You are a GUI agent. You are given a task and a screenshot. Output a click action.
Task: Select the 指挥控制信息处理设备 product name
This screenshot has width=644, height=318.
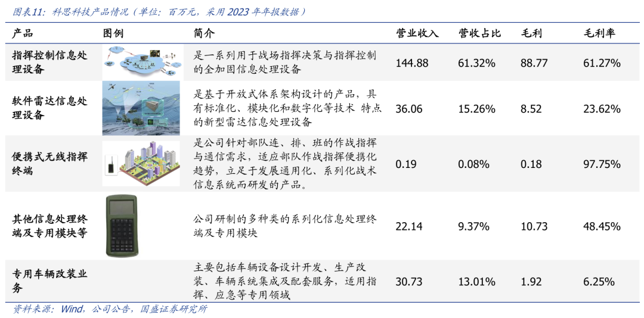[x=50, y=63]
